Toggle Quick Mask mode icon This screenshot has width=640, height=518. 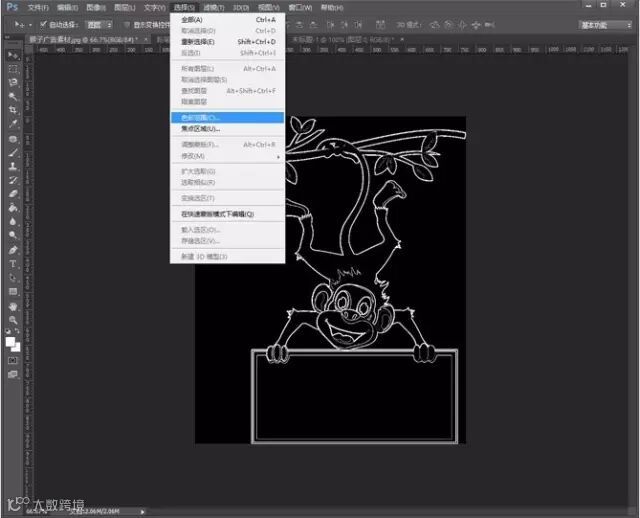[x=13, y=360]
